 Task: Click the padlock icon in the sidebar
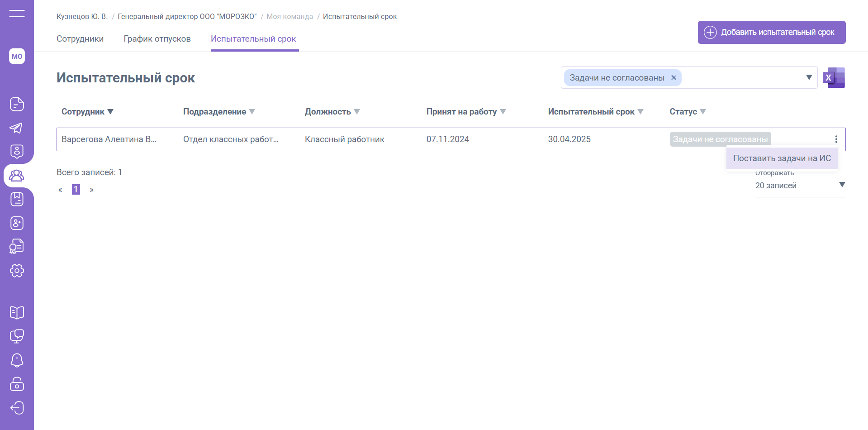pyautogui.click(x=17, y=384)
